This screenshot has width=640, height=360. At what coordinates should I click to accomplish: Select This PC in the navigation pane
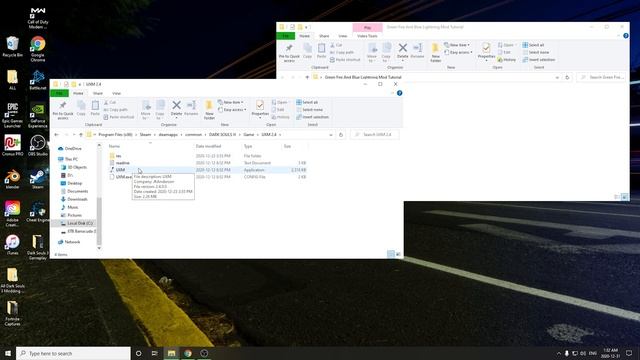point(71,159)
